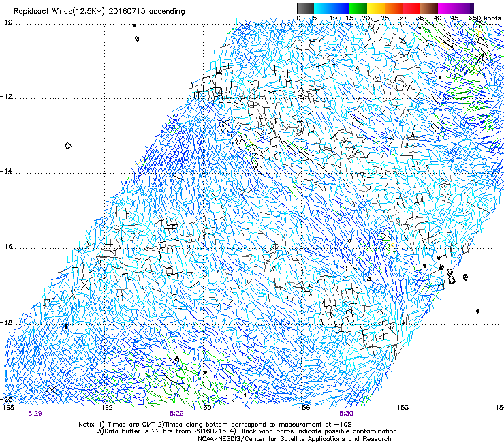This screenshot has width=504, height=443.
Task: Click the purple '8:30' pass time label
Action: point(346,414)
